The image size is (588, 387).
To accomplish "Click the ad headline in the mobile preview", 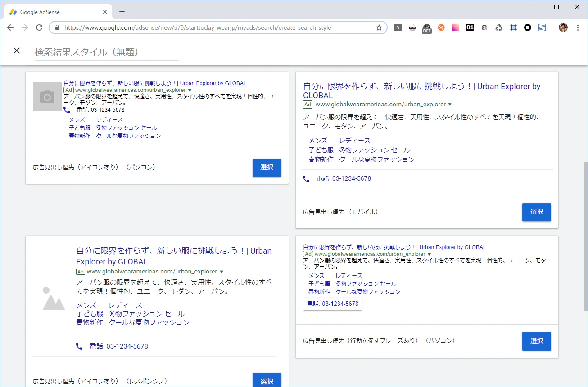I will pos(421,91).
